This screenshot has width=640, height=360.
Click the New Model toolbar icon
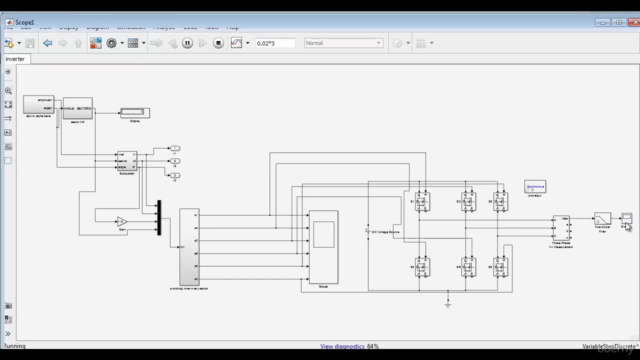point(9,43)
